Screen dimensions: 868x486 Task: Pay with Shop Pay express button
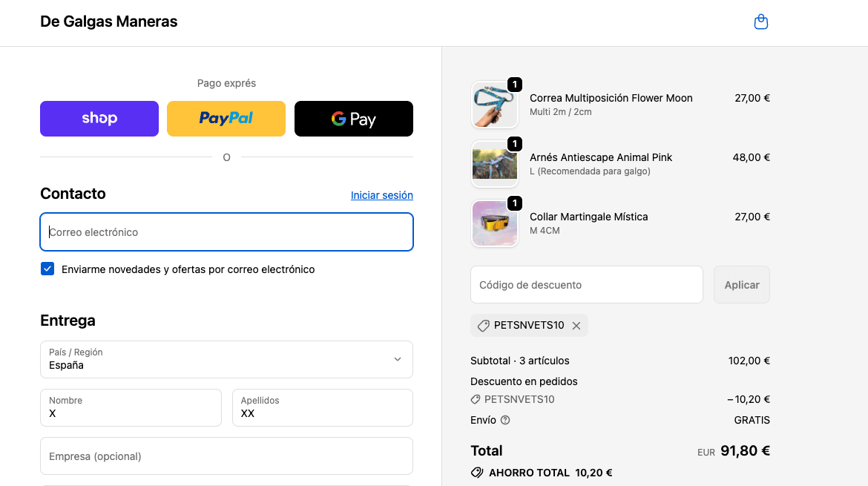[x=99, y=119]
